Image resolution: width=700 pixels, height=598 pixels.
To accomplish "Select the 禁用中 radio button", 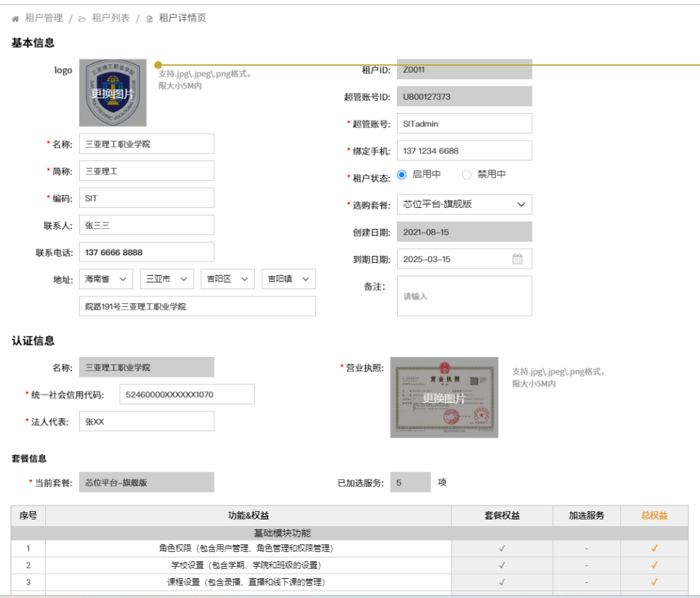I will [x=466, y=175].
